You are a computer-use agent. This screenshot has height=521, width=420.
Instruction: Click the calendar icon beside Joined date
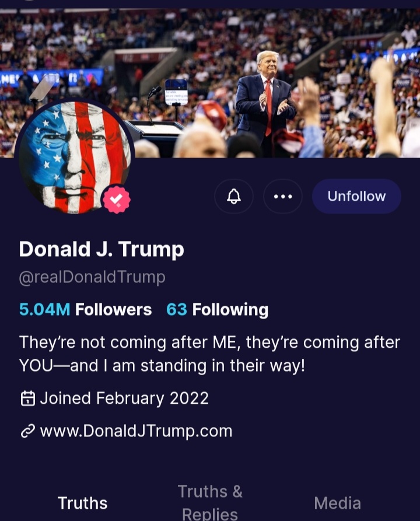coord(28,398)
